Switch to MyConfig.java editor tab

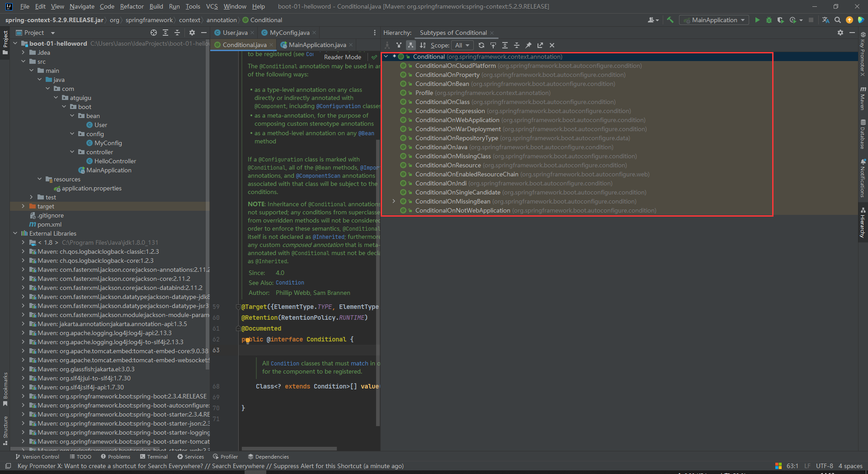coord(289,33)
